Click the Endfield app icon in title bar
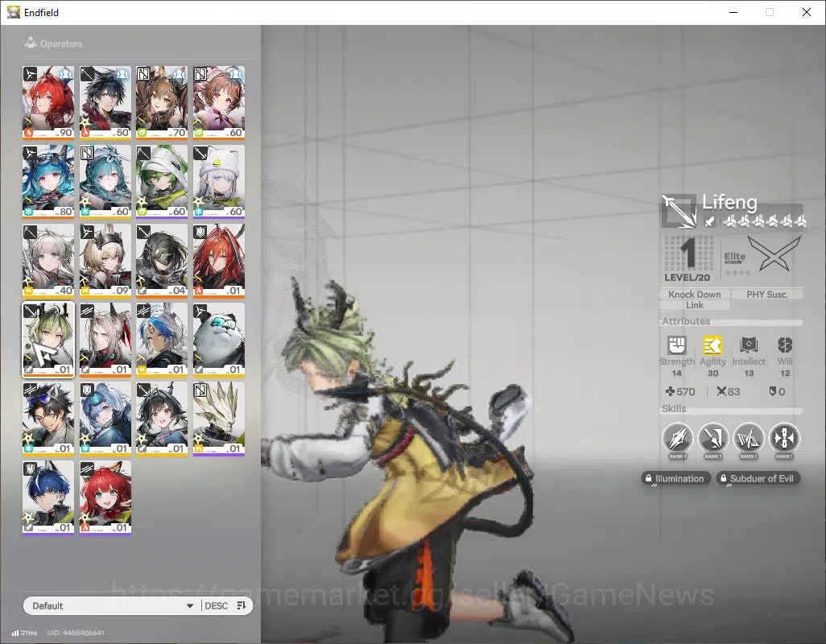The width and height of the screenshot is (826, 644). click(x=13, y=12)
